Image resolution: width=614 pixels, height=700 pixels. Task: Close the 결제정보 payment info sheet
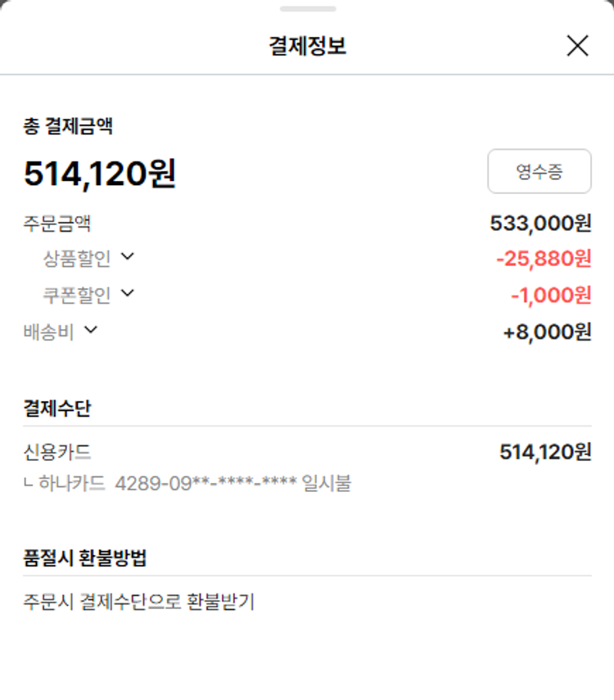577,46
